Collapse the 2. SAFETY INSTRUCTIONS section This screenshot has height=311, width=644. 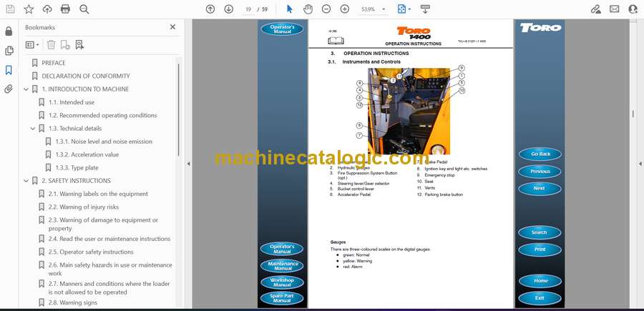(x=26, y=181)
